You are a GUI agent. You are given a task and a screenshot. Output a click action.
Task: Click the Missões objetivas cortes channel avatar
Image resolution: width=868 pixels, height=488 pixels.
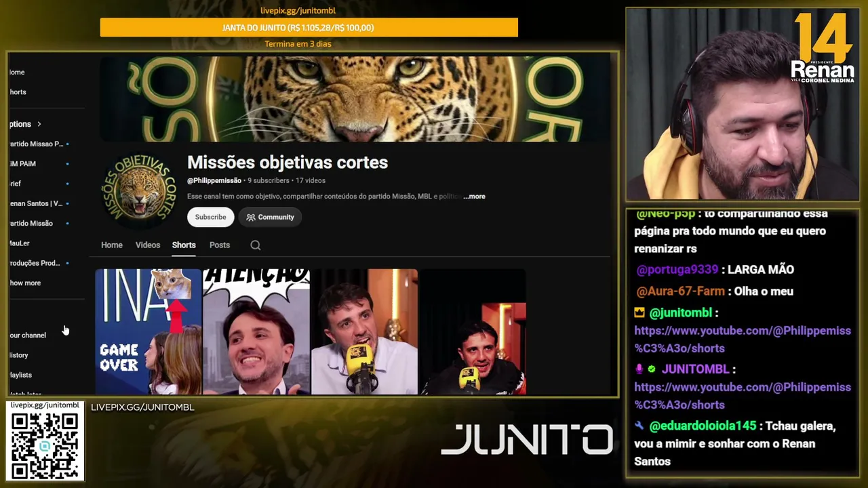coord(139,189)
